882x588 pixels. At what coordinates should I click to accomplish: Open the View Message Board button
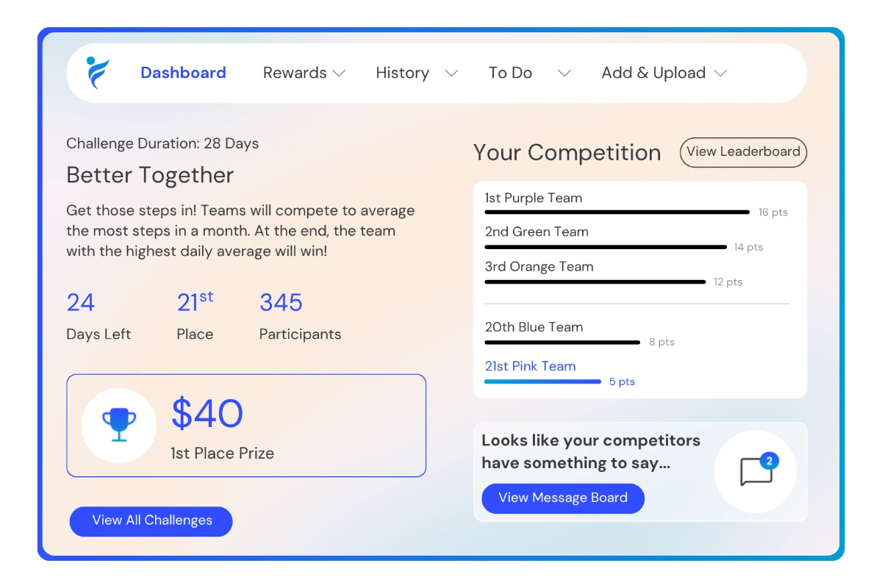tap(562, 498)
